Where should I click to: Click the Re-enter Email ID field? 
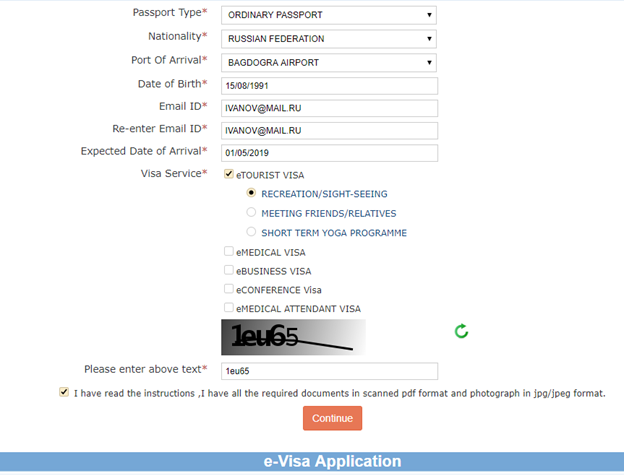(x=330, y=130)
